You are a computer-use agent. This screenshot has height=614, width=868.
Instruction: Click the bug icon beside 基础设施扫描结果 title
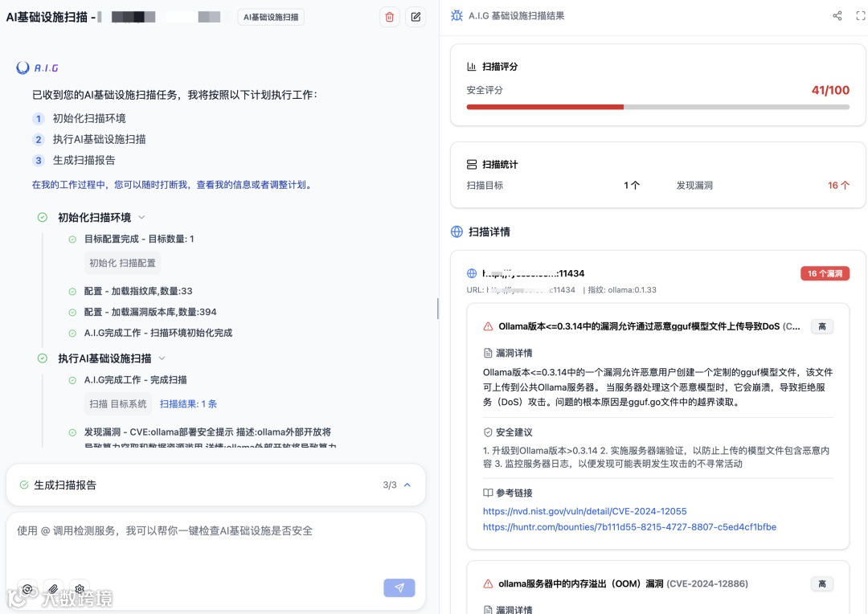click(457, 15)
